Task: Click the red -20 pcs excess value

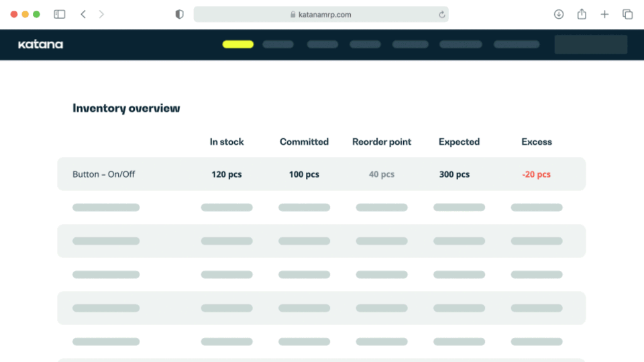Action: 536,174
